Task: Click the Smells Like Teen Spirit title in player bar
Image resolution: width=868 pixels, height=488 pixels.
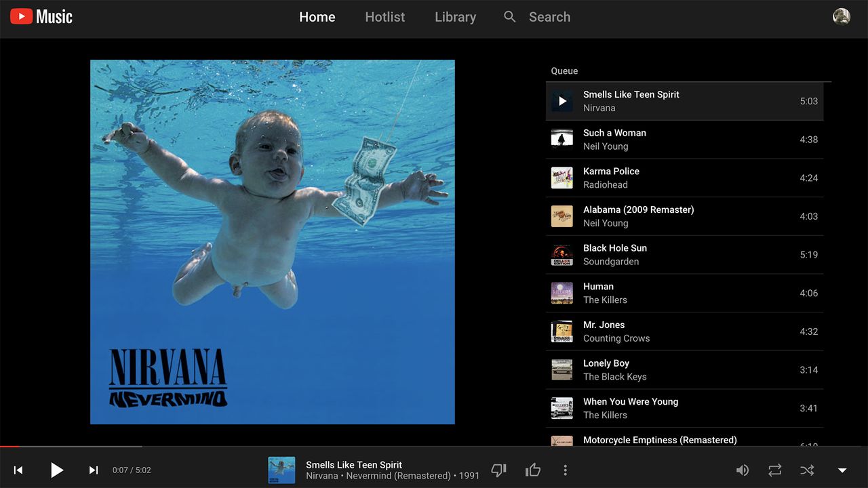Action: (x=354, y=465)
